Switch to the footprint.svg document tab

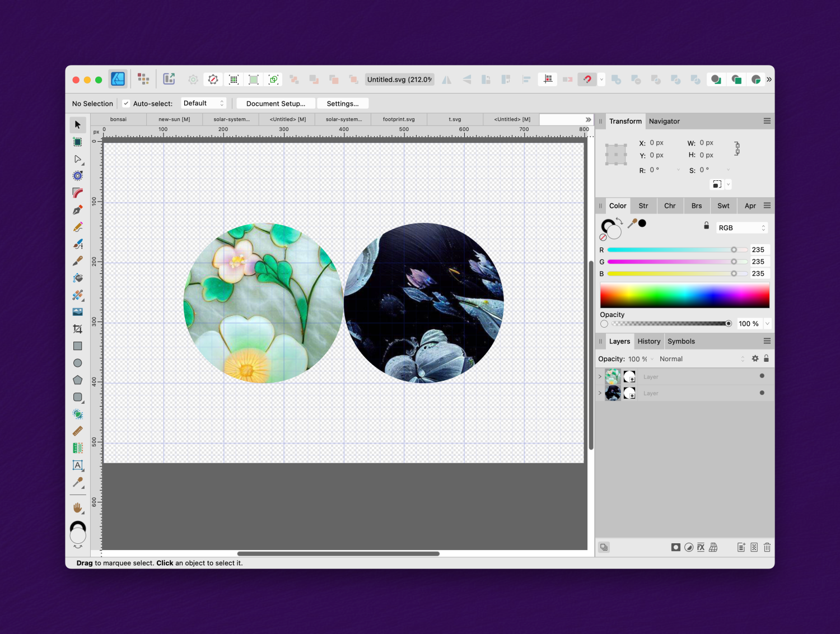398,119
